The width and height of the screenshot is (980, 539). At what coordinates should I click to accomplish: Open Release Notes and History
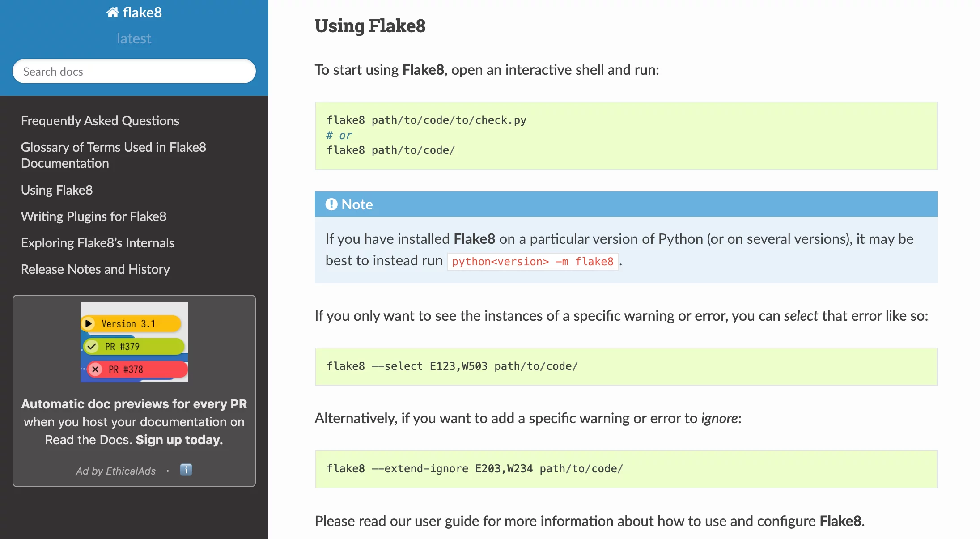click(95, 269)
